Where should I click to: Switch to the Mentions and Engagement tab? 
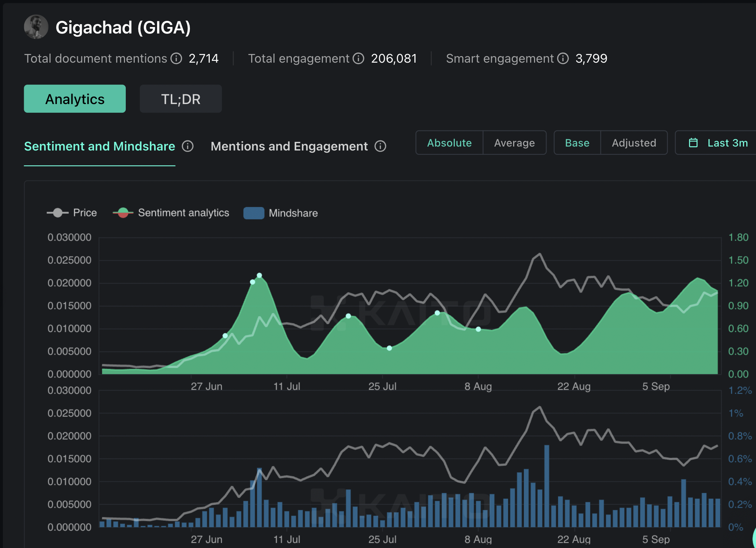tap(289, 147)
